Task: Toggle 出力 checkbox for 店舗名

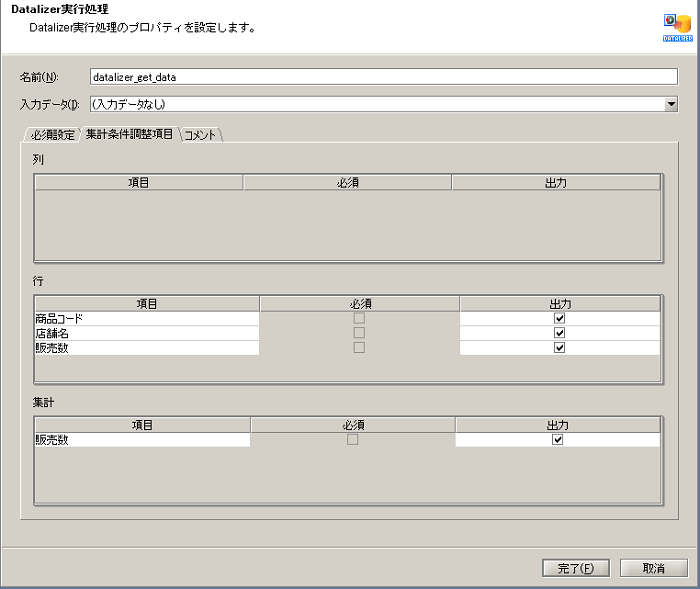Action: point(559,333)
